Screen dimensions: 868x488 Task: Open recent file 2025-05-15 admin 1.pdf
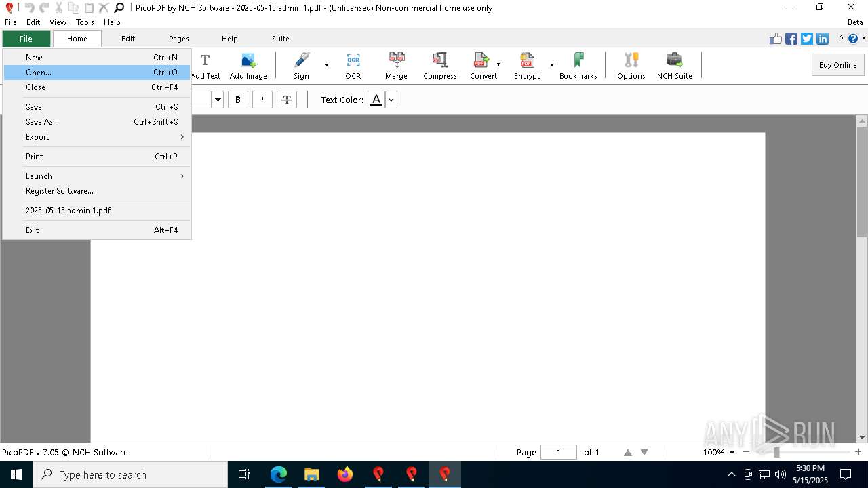(97, 211)
